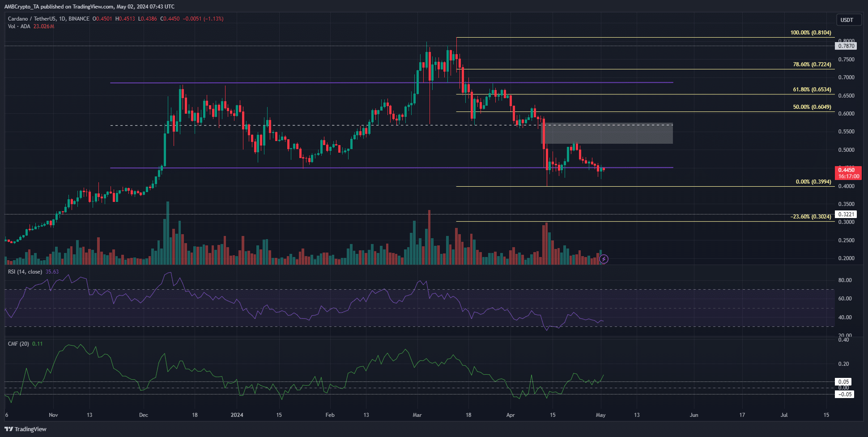Click the volume value 23.026M
This screenshot has width=868, height=437.
(44, 26)
